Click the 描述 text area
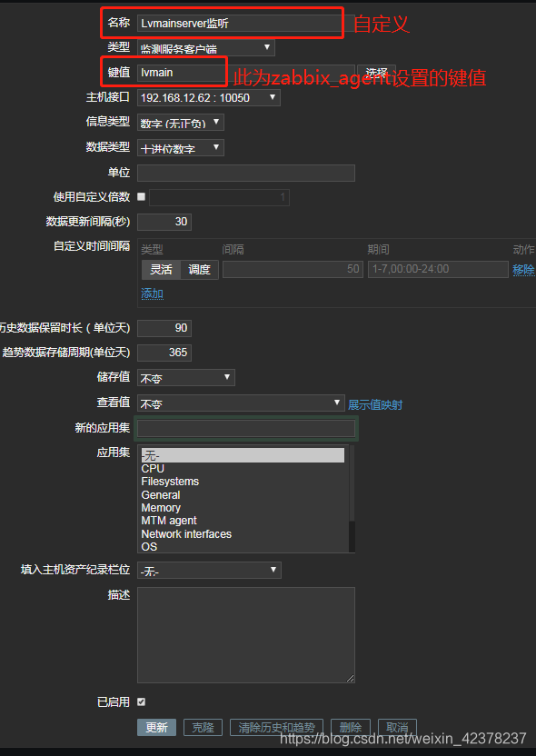 point(246,635)
